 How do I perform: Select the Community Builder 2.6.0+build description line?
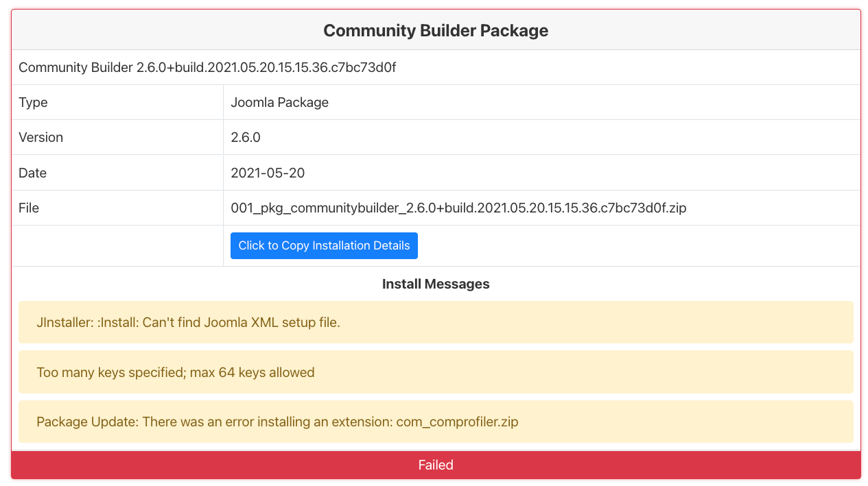coord(207,67)
